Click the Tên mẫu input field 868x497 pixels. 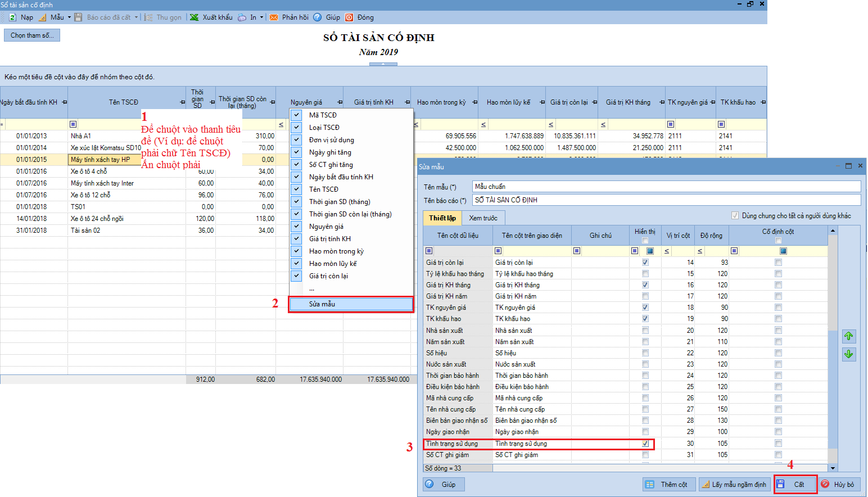coord(667,187)
